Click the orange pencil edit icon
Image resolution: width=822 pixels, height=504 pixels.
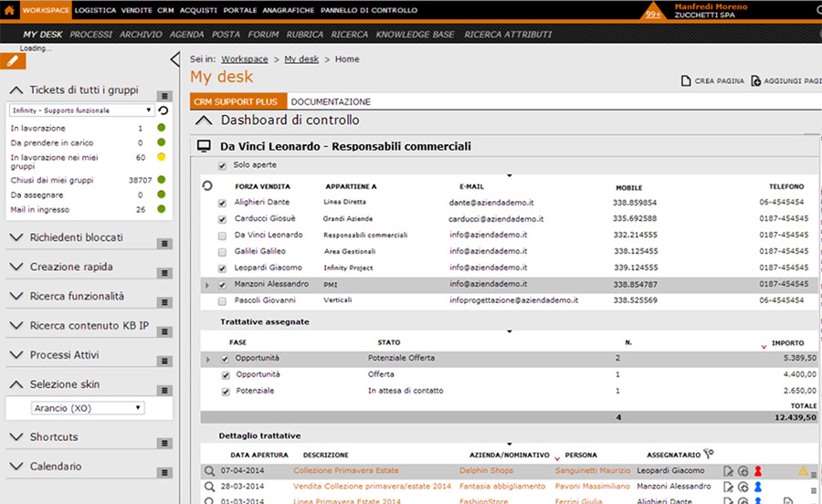[x=13, y=62]
